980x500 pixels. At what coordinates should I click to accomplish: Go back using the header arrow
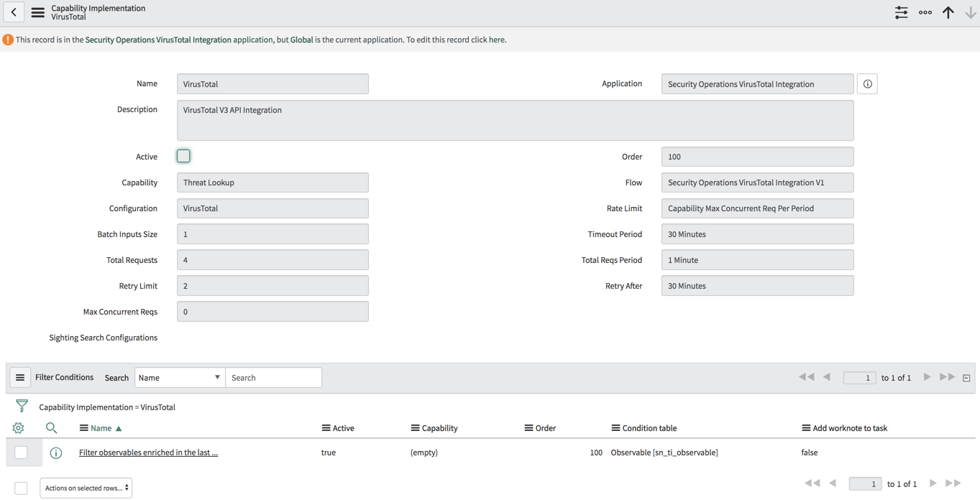click(x=14, y=12)
